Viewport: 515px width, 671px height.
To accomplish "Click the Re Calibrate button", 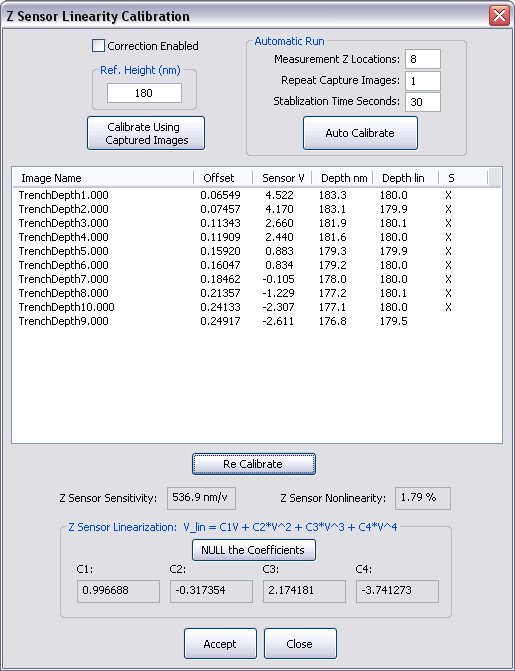I will coord(254,464).
